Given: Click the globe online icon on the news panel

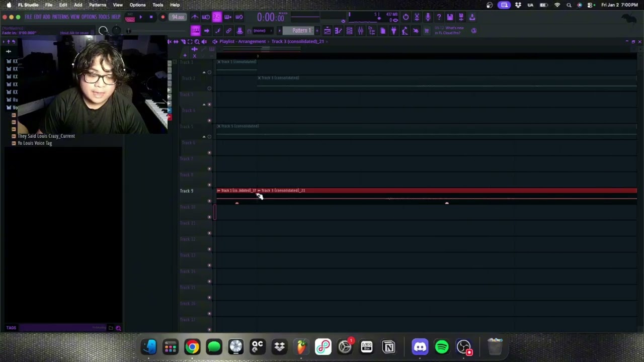Looking at the screenshot, I should pos(473,31).
